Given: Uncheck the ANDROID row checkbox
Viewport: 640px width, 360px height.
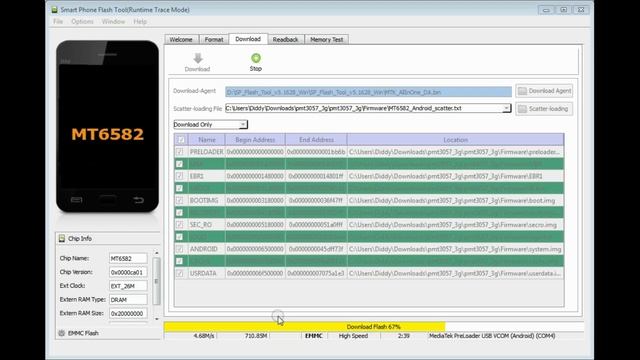Looking at the screenshot, I should [x=180, y=249].
